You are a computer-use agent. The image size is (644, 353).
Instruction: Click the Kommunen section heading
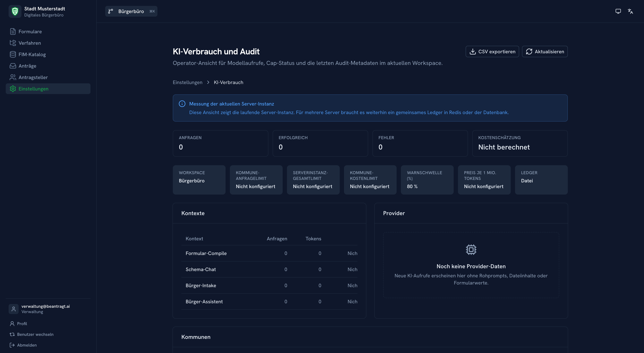pyautogui.click(x=196, y=337)
